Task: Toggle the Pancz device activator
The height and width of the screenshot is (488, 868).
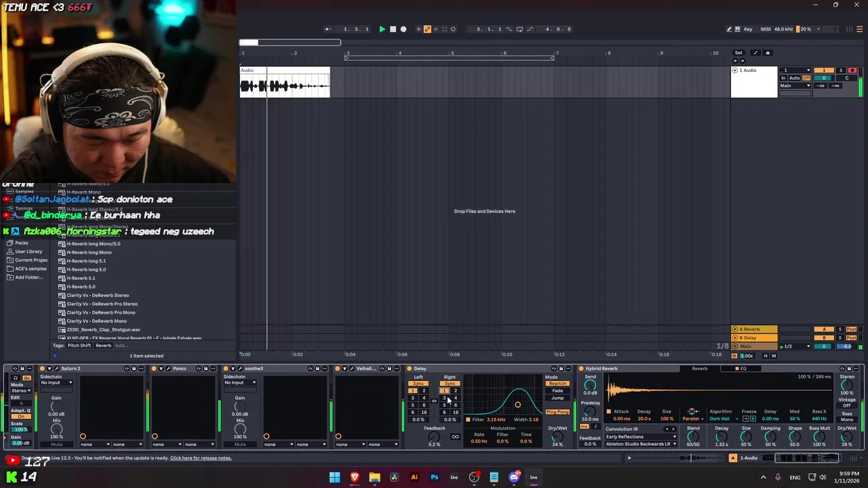Action: tap(154, 369)
